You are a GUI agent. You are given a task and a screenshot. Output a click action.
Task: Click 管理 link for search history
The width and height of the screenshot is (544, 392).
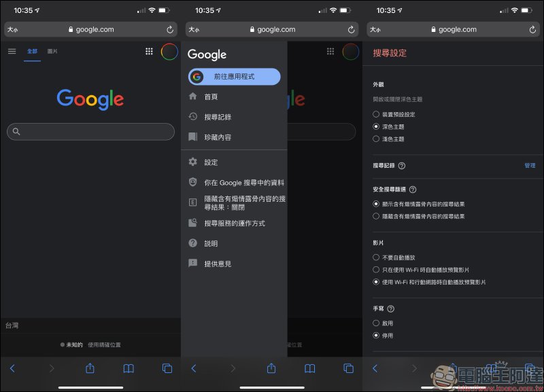tap(530, 166)
